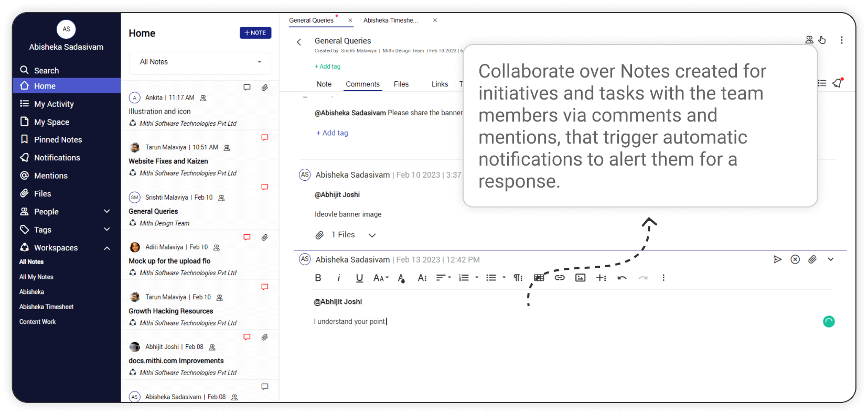
Task: Redo the last edit
Action: click(x=643, y=278)
